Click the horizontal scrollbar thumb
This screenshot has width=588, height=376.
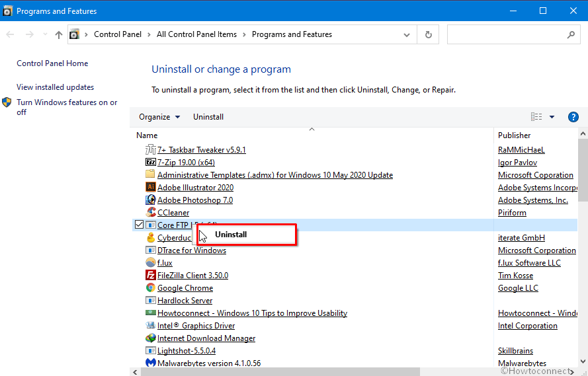(x=280, y=371)
